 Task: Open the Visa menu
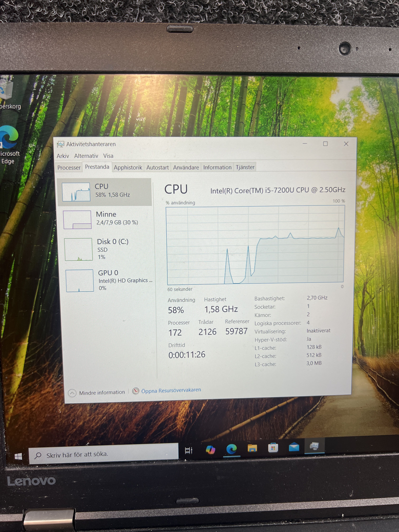point(108,156)
